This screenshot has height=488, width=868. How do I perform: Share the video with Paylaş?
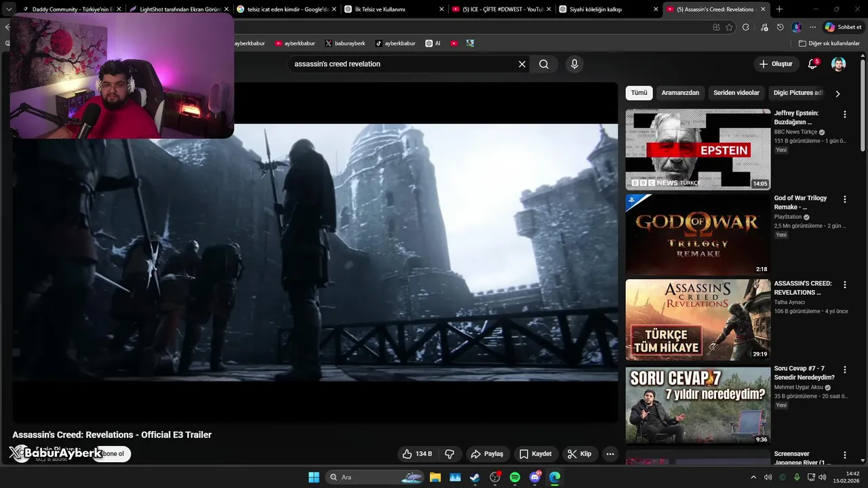point(487,454)
